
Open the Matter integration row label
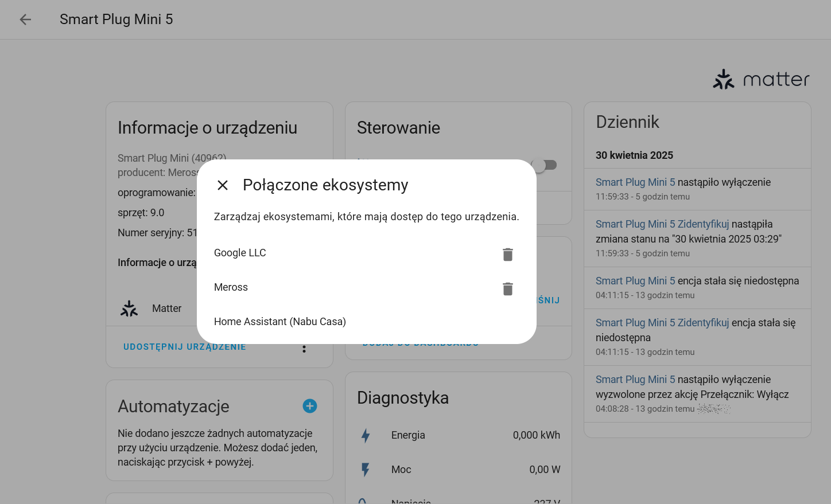click(x=166, y=308)
